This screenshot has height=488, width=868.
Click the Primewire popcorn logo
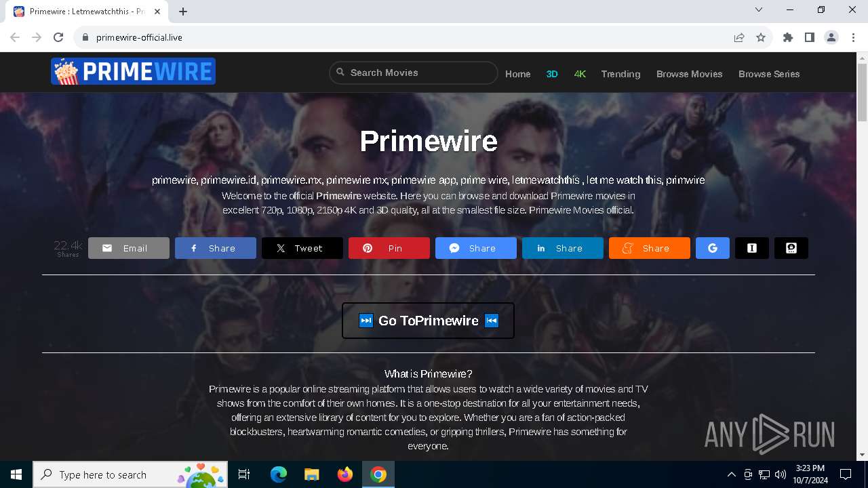click(133, 71)
